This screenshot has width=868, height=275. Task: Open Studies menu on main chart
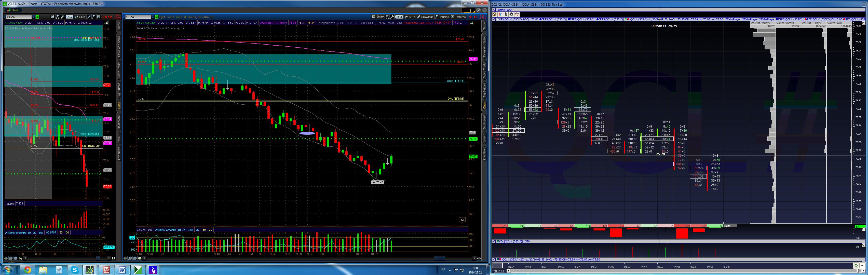(442, 17)
